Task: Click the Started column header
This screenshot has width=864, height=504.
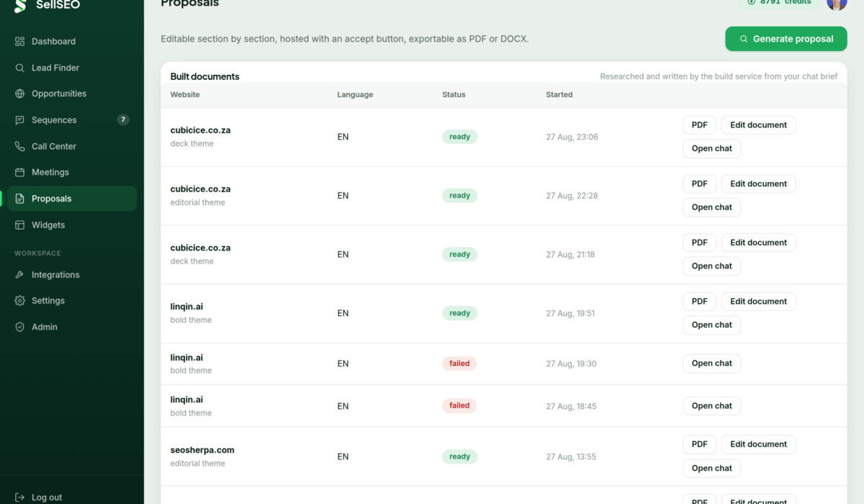Action: (x=559, y=94)
